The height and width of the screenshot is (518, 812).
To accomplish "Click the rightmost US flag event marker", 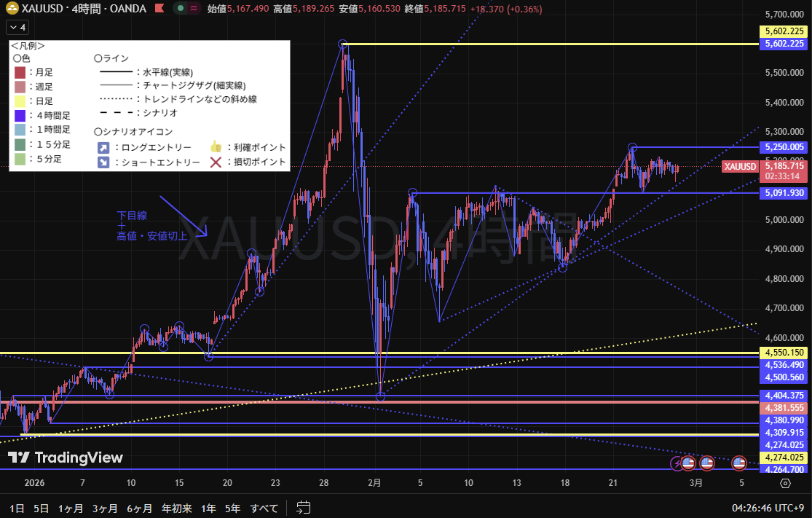I will (738, 463).
